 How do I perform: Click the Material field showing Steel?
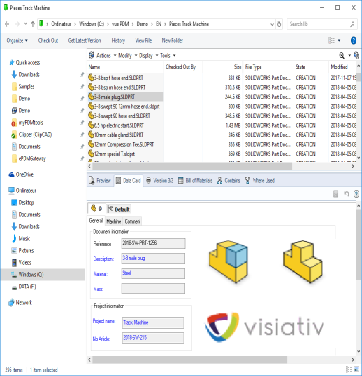click(153, 273)
